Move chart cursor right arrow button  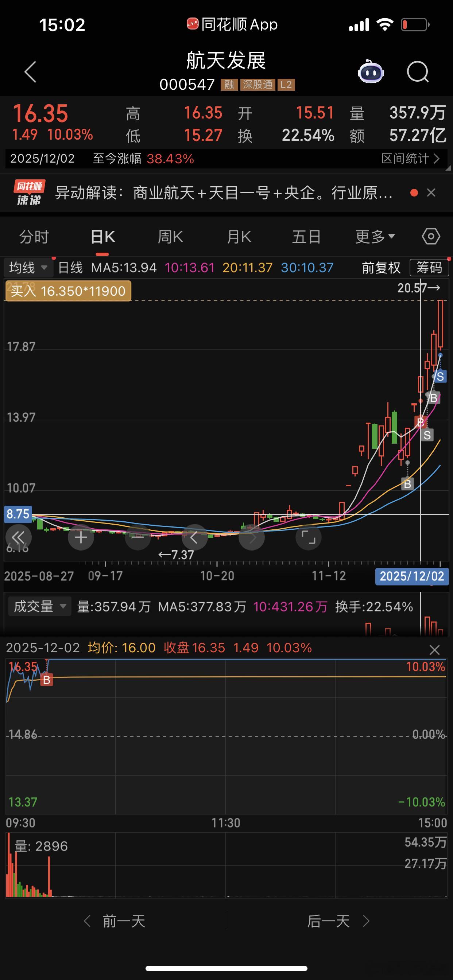coord(252,537)
